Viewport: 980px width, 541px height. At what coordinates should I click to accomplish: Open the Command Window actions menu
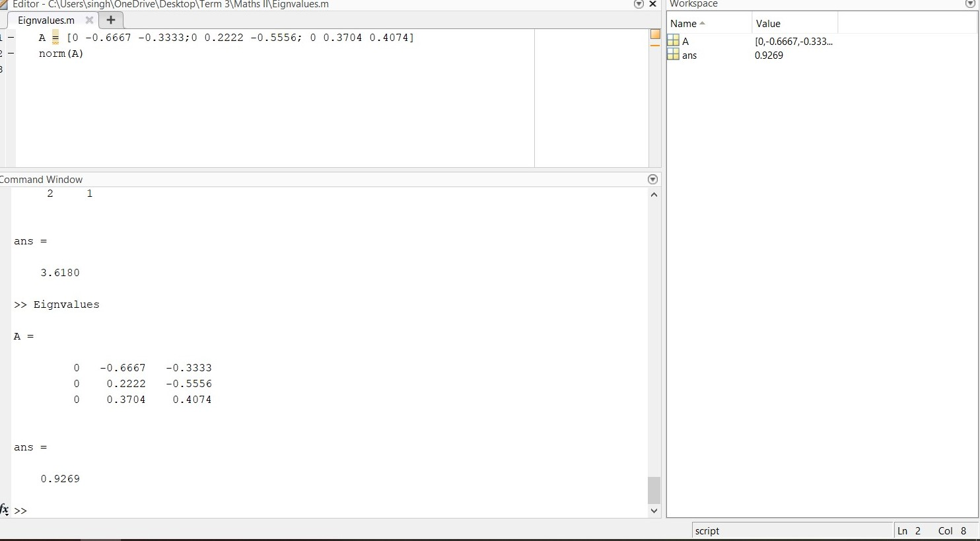pyautogui.click(x=652, y=179)
